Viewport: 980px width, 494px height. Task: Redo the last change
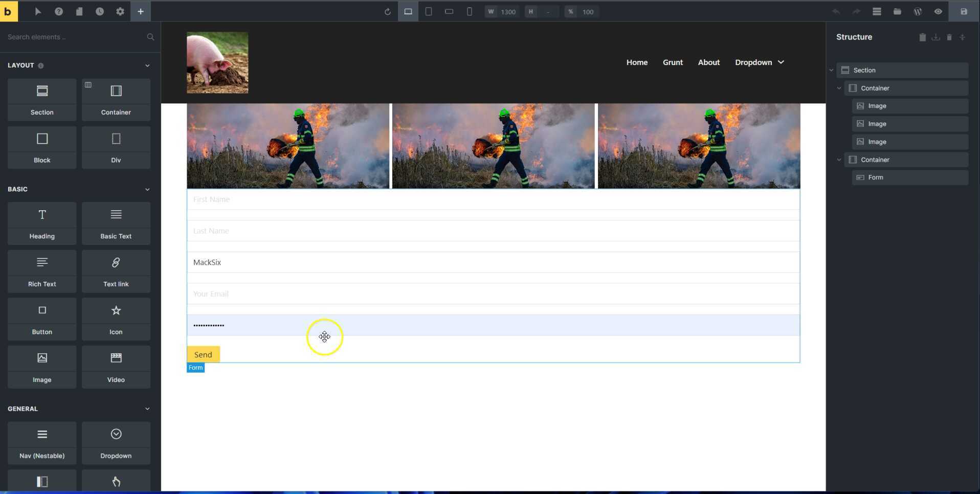click(x=856, y=11)
